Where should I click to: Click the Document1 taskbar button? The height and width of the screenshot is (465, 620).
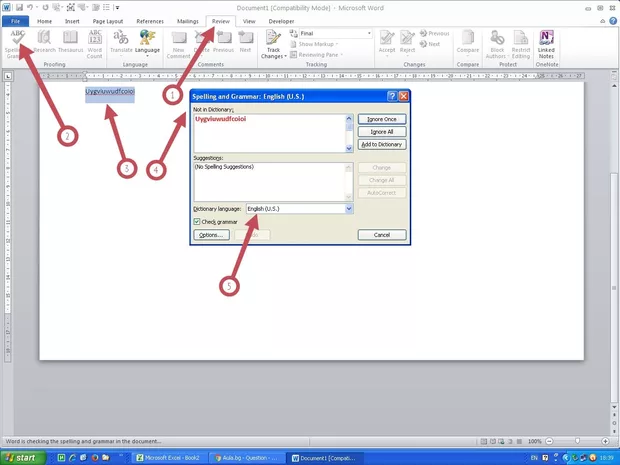point(324,458)
